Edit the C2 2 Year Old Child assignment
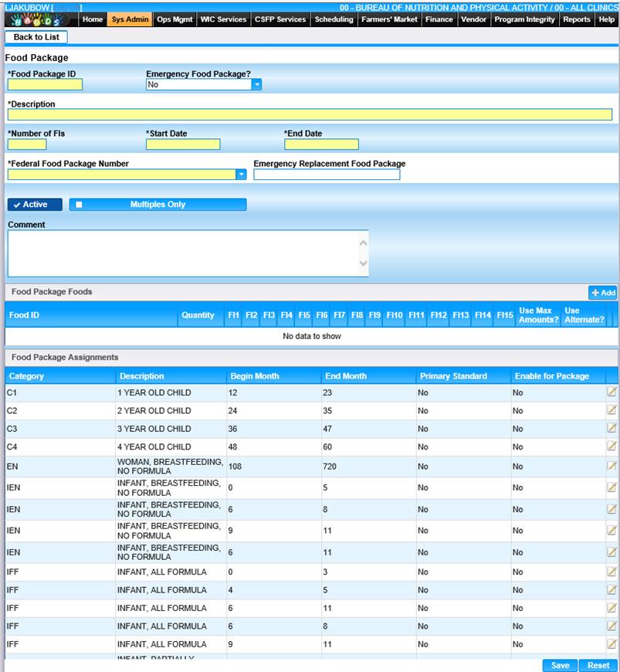 (x=612, y=409)
